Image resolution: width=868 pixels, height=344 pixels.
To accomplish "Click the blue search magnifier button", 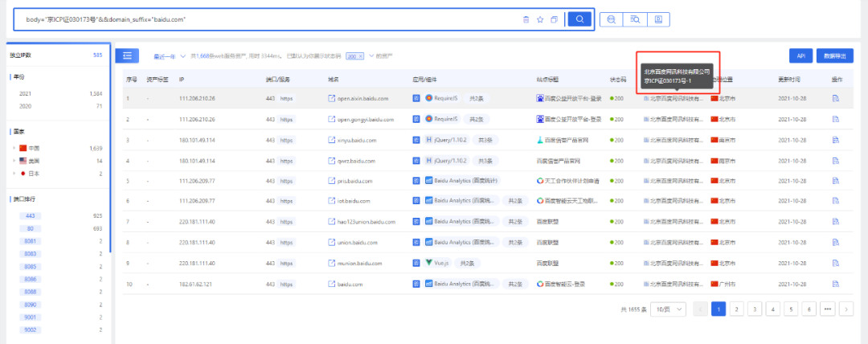I will click(x=579, y=19).
